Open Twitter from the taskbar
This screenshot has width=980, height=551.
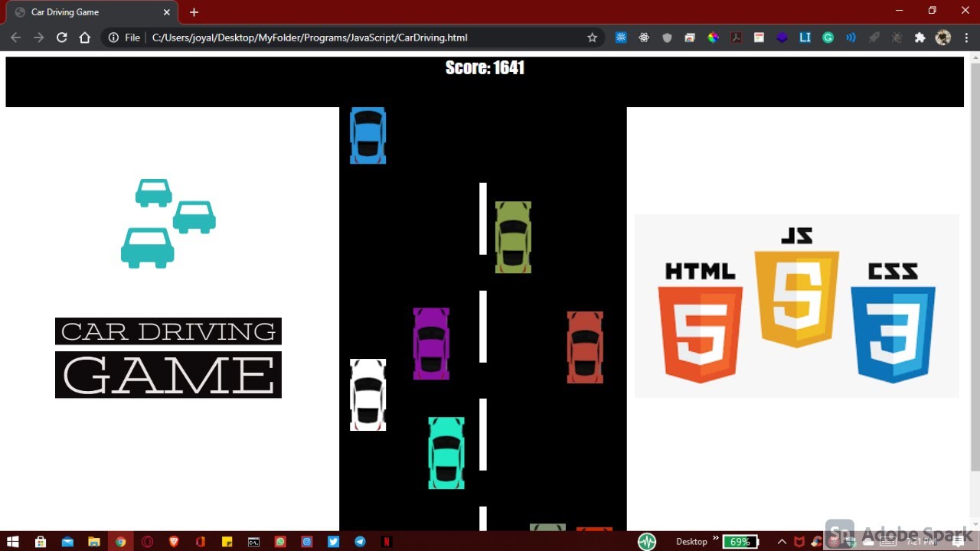point(333,541)
